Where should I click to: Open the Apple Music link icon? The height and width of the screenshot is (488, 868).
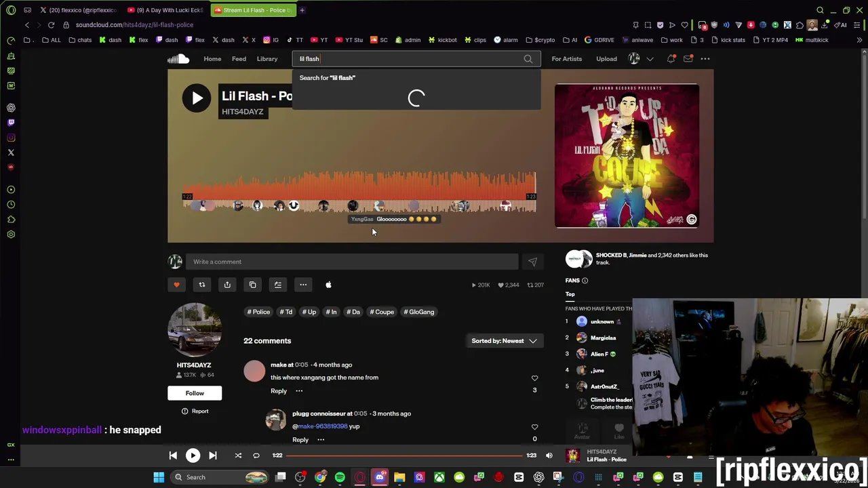coord(328,285)
